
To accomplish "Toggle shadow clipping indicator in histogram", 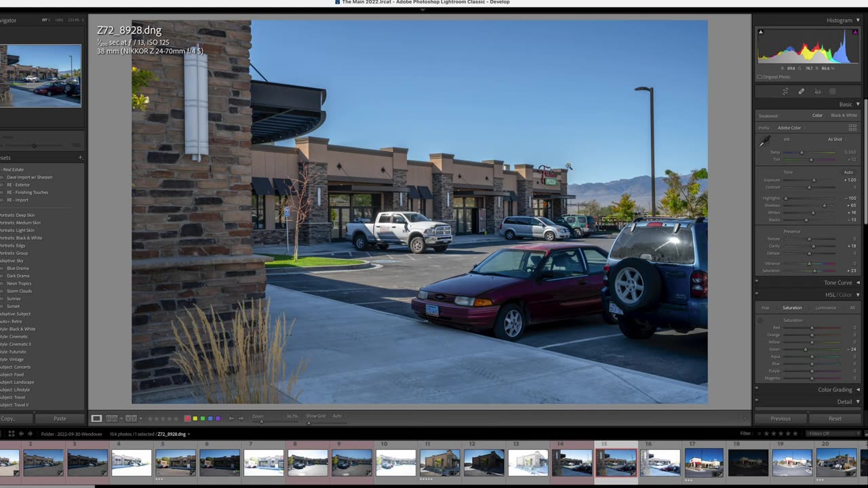I will (760, 32).
